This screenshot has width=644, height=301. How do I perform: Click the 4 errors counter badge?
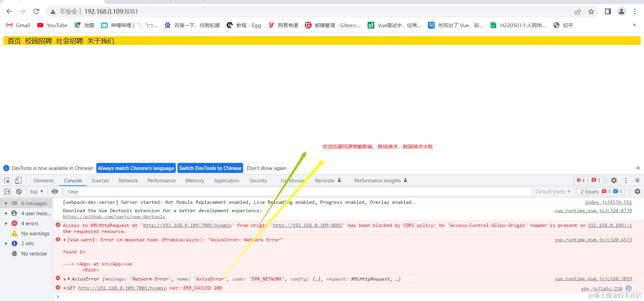581,180
